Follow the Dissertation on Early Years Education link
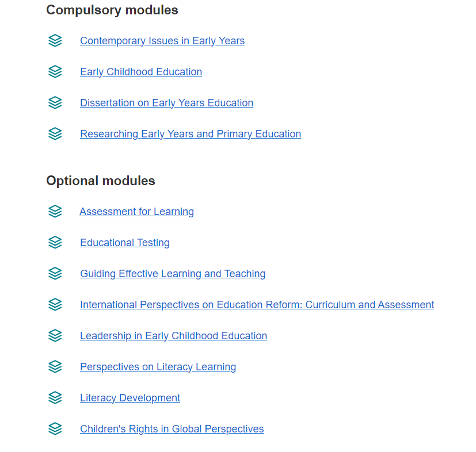This screenshot has height=452, width=476. (166, 103)
